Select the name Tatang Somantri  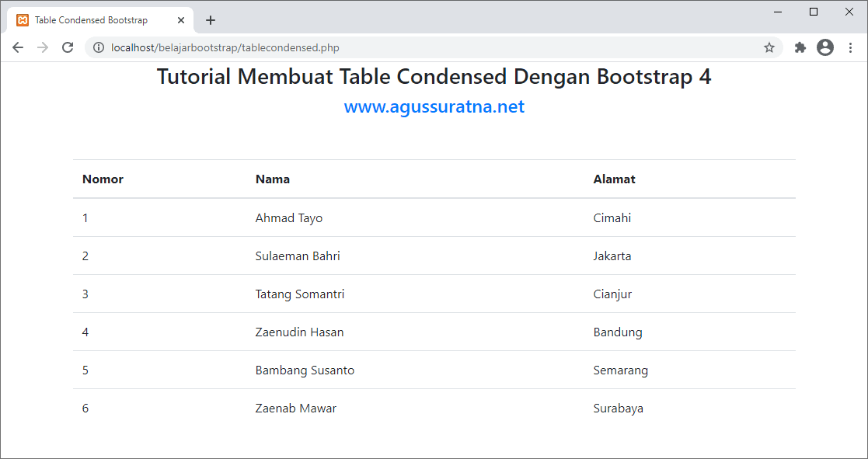tap(299, 294)
